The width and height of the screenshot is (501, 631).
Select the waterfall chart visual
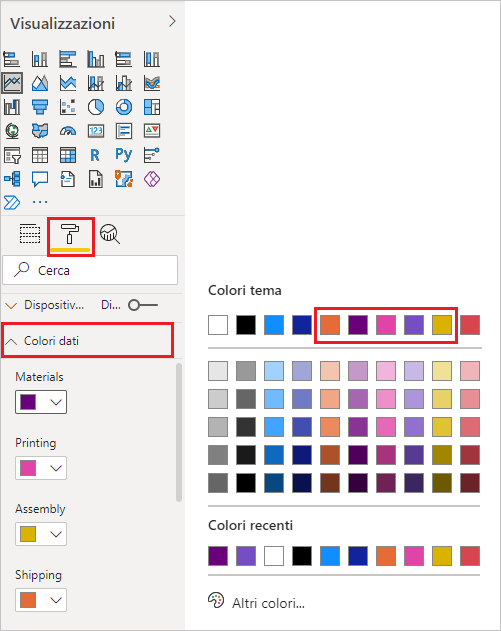(x=12, y=107)
